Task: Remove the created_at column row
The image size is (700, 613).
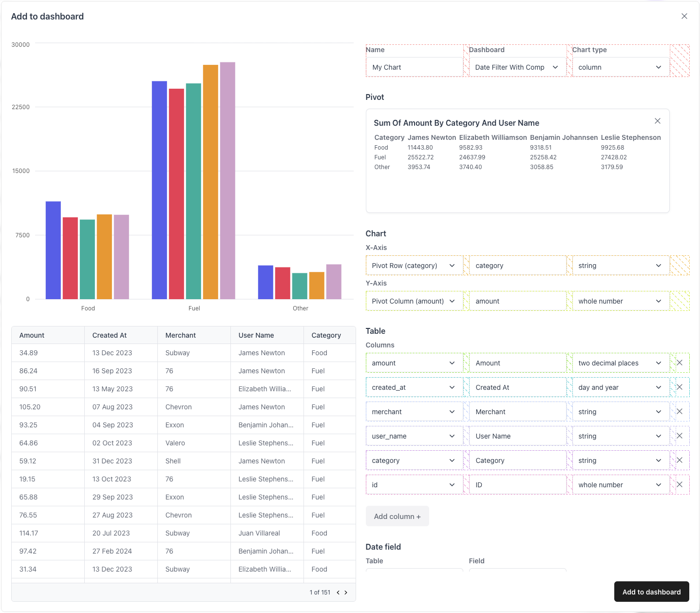Action: [680, 387]
